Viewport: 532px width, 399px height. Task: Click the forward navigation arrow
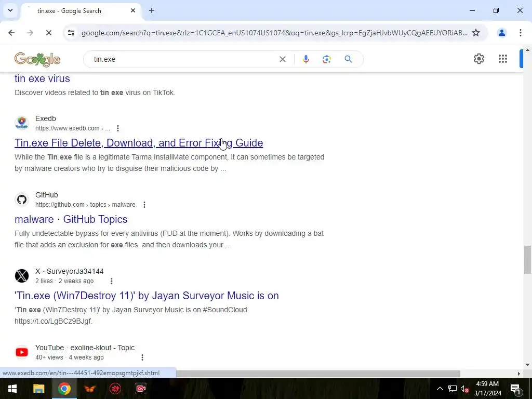click(30, 33)
